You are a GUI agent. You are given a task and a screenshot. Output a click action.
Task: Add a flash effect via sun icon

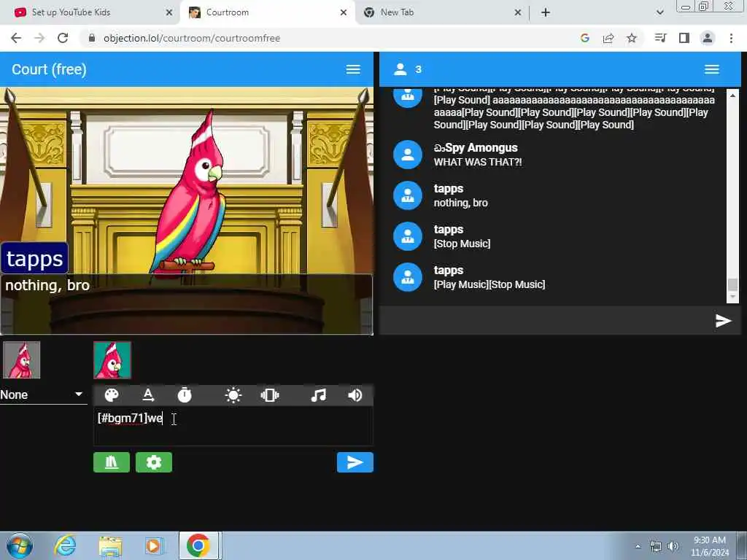click(x=233, y=395)
